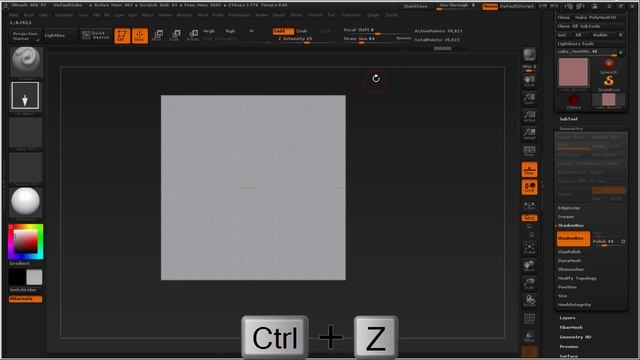Open the Document menu

pos(64,15)
